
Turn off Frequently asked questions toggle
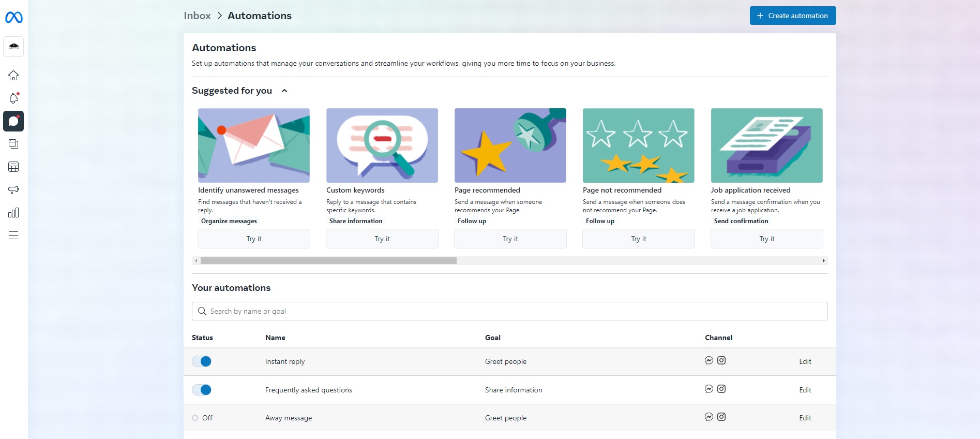click(202, 390)
